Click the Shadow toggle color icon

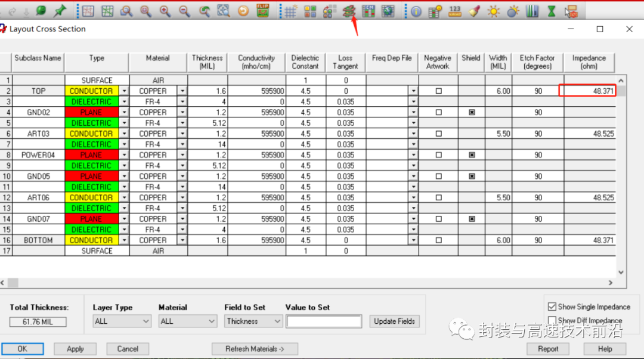point(329,11)
